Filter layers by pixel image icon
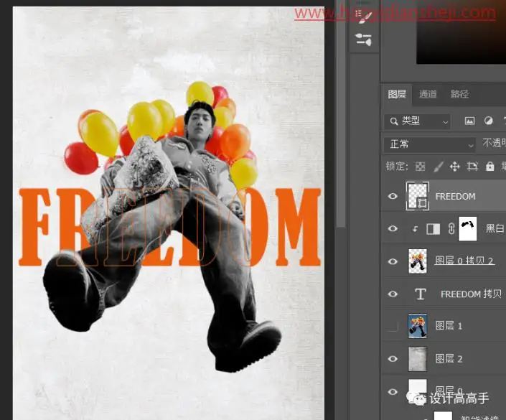 tap(469, 121)
